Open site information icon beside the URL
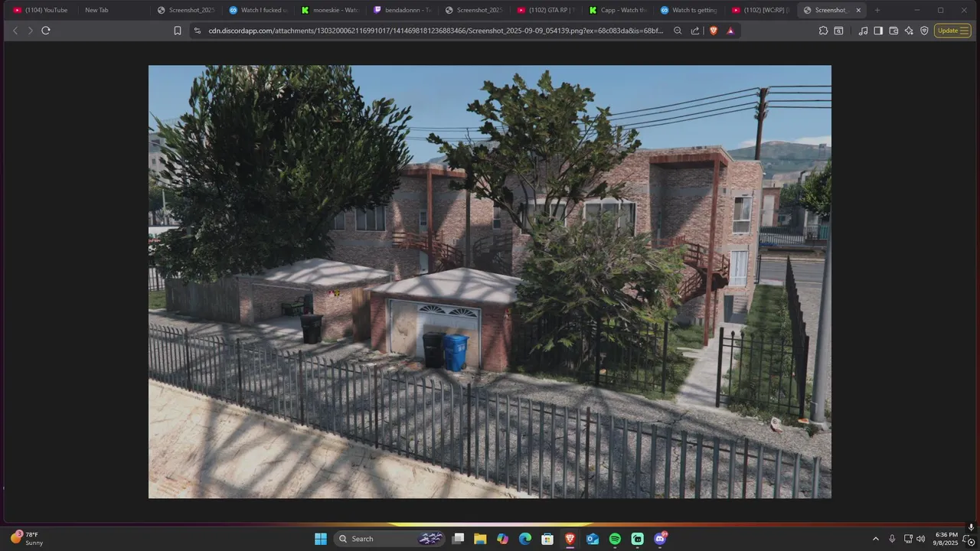Screen dimensions: 980x551 (x=197, y=31)
